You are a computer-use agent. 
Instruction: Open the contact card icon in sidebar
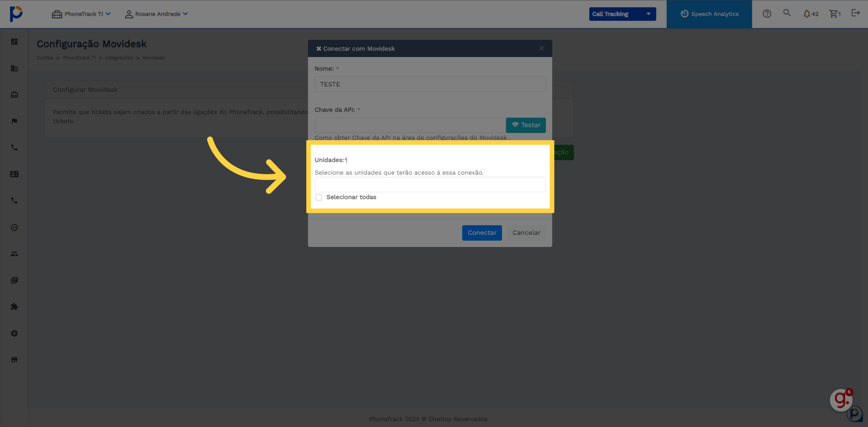click(14, 174)
